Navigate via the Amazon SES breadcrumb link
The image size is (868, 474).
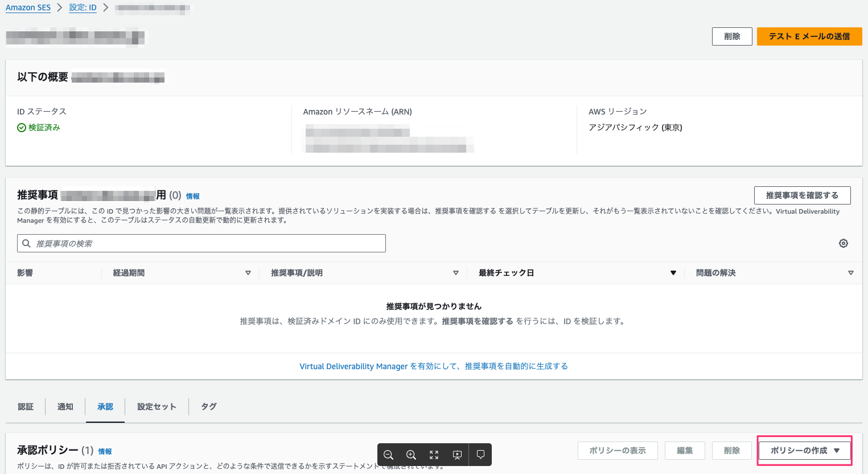coord(27,7)
